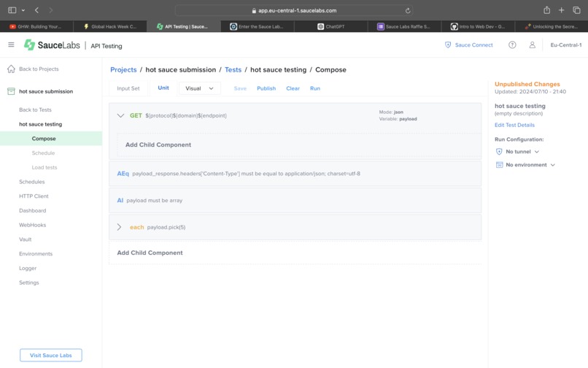Reload the page with the refresh icon
588x368 pixels.
[x=408, y=10]
